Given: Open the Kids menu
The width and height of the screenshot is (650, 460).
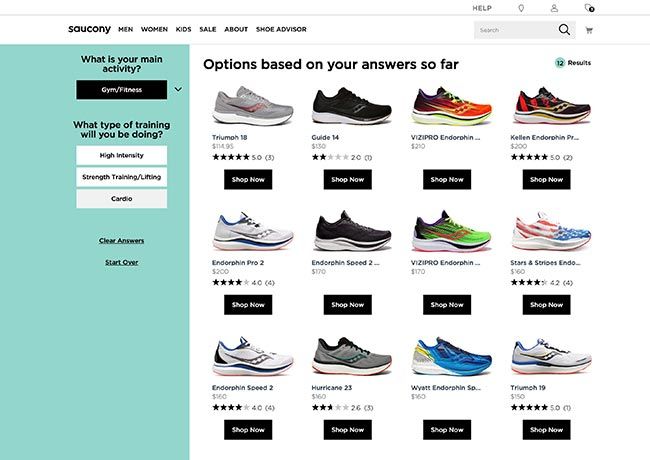Looking at the screenshot, I should 183,29.
